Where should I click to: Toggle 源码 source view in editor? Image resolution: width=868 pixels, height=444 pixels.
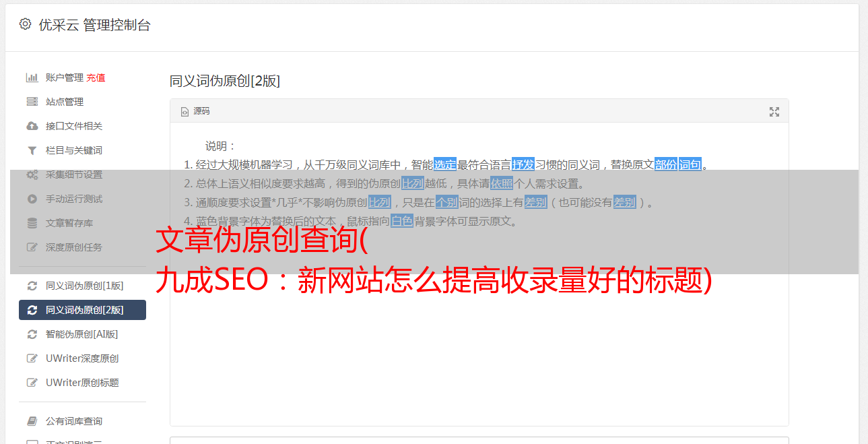[x=195, y=111]
